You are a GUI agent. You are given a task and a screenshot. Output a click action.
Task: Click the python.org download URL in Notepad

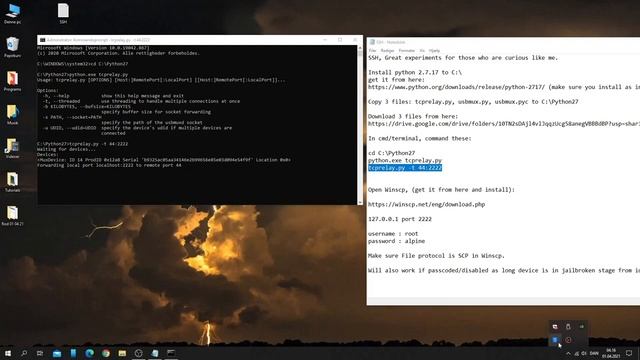coord(456,87)
